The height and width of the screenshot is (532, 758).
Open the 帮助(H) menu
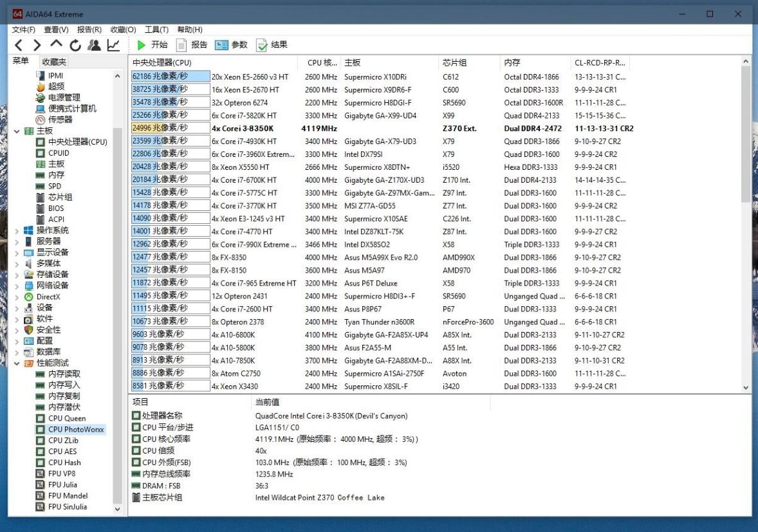coord(189,30)
